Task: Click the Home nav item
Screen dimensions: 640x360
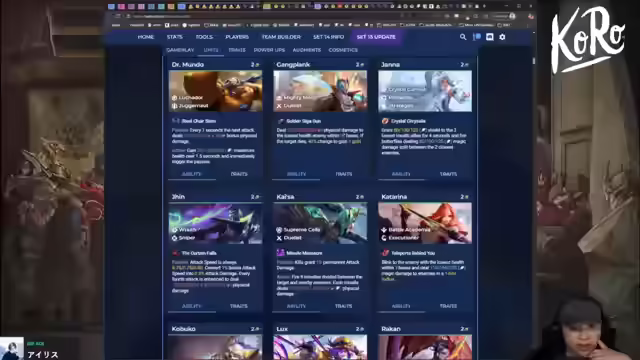Action: pos(146,37)
